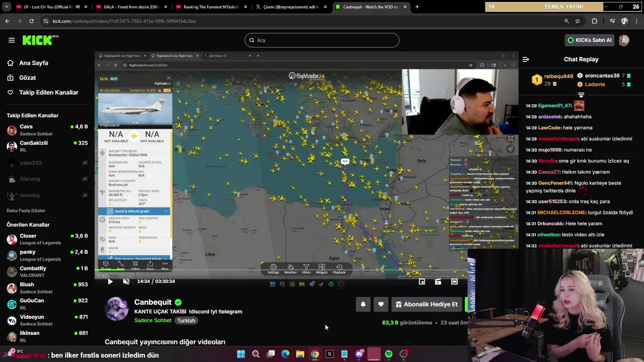
Task: Click the Canbequit channel avatar
Action: pos(117,309)
